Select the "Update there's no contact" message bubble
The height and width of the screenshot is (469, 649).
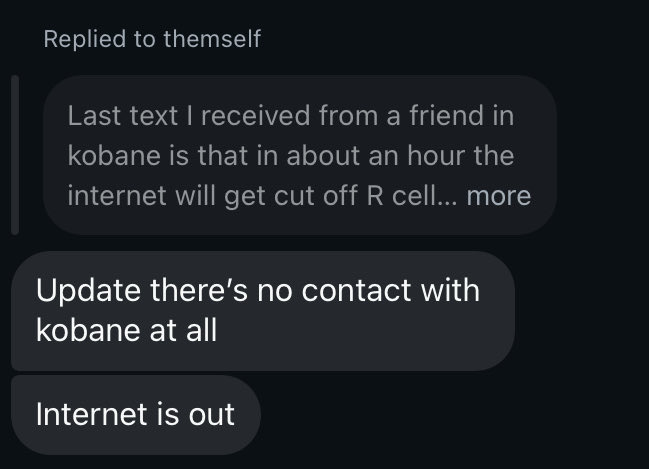[x=262, y=310]
